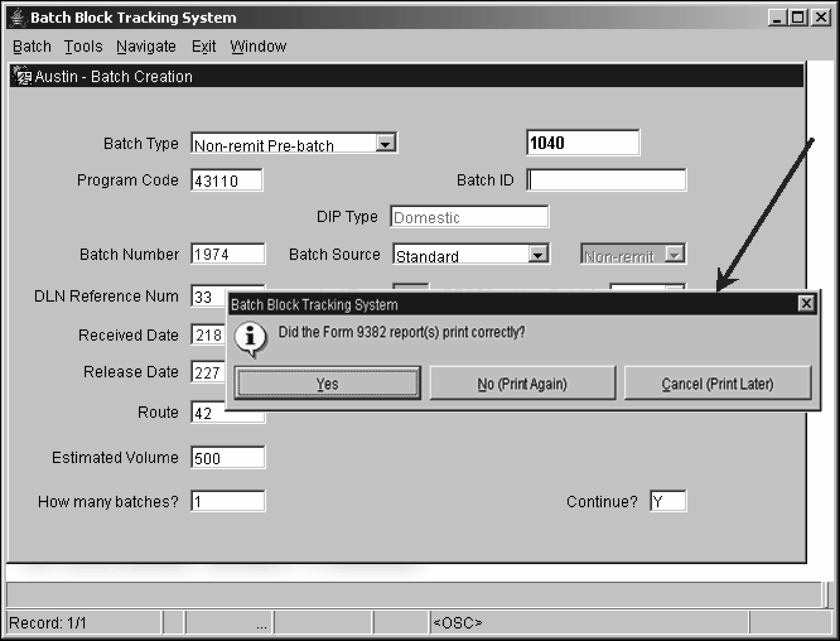Click No (Print Again) button
The image size is (840, 641).
point(522,383)
